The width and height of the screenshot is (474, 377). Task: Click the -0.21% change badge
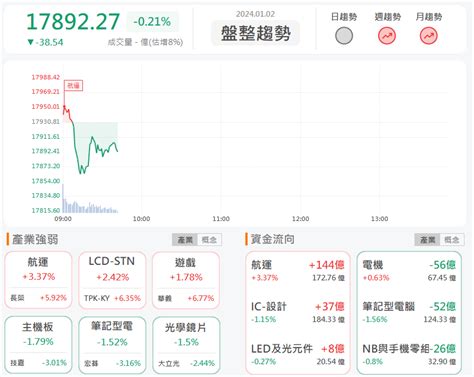152,22
